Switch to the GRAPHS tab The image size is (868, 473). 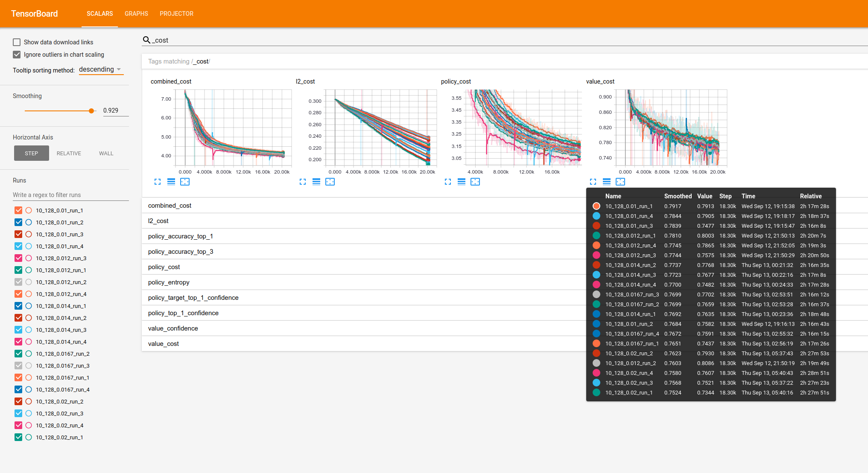[x=136, y=14]
